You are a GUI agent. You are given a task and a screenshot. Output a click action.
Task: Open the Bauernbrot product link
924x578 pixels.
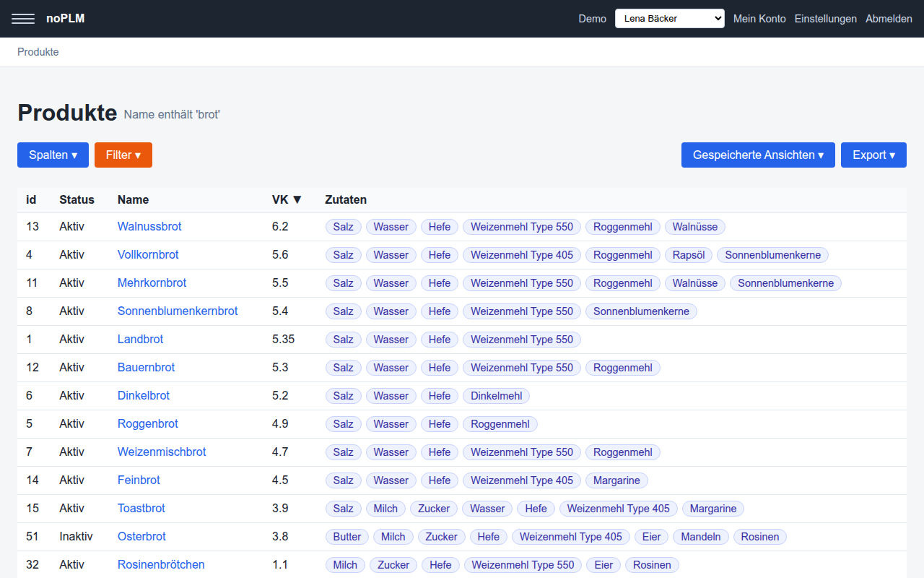tap(146, 367)
